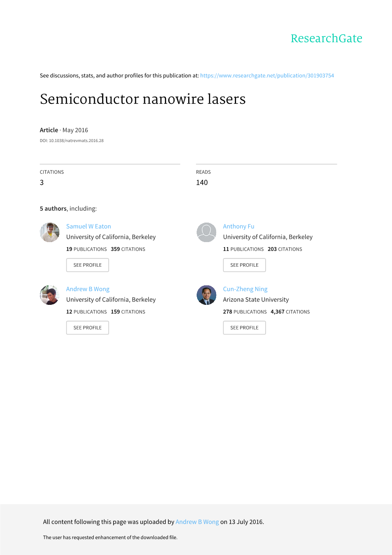Screen dimensions: 392x555
Task: Click See Profile under Cun-Zheng Ning
Action: point(244,328)
